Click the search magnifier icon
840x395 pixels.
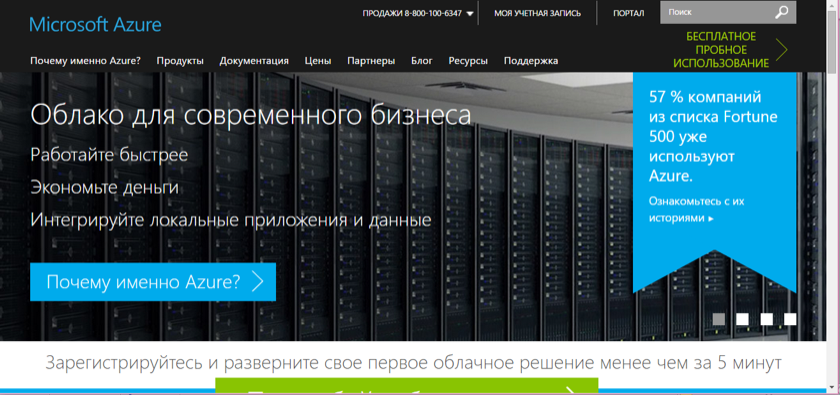pyautogui.click(x=782, y=12)
